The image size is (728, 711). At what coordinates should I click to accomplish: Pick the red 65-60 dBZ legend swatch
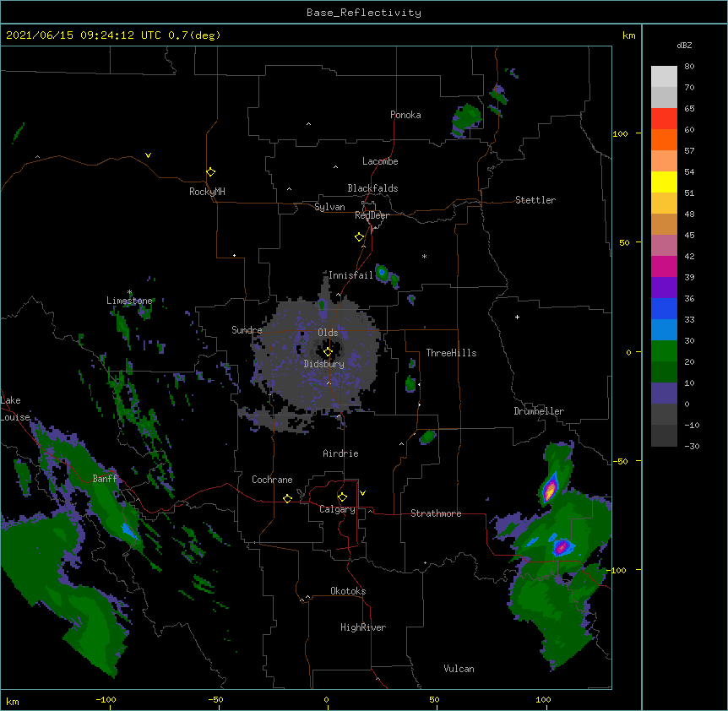point(664,118)
